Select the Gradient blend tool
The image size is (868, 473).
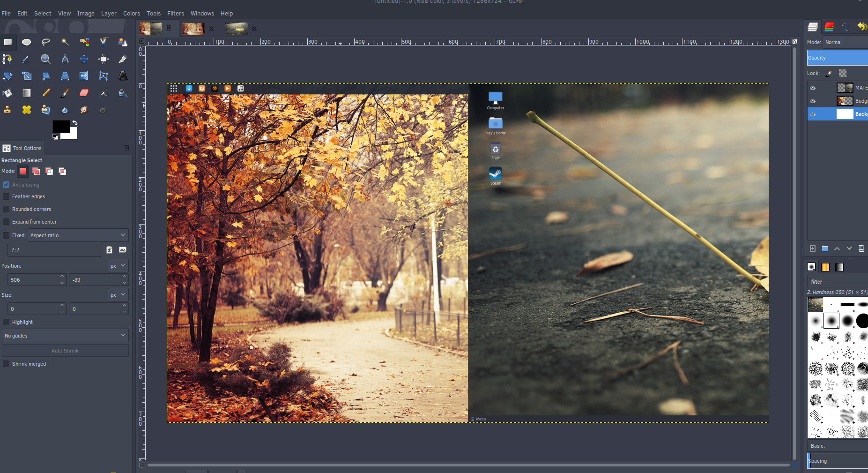27,93
